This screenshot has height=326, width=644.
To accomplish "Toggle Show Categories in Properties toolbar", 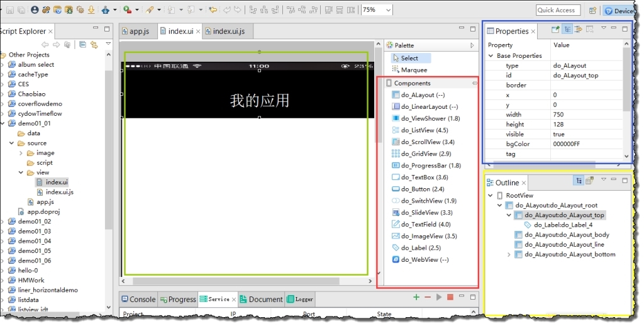I will pyautogui.click(x=567, y=29).
